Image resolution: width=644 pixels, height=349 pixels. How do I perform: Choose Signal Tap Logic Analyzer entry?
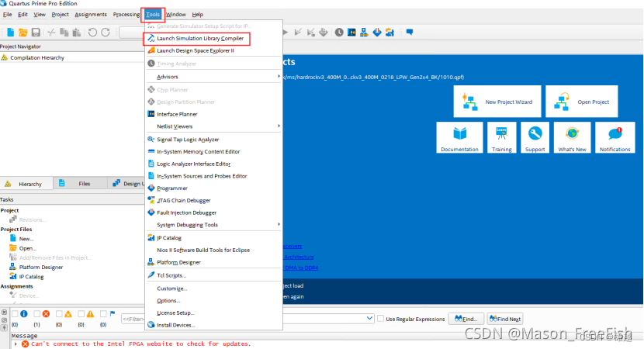pyautogui.click(x=213, y=140)
